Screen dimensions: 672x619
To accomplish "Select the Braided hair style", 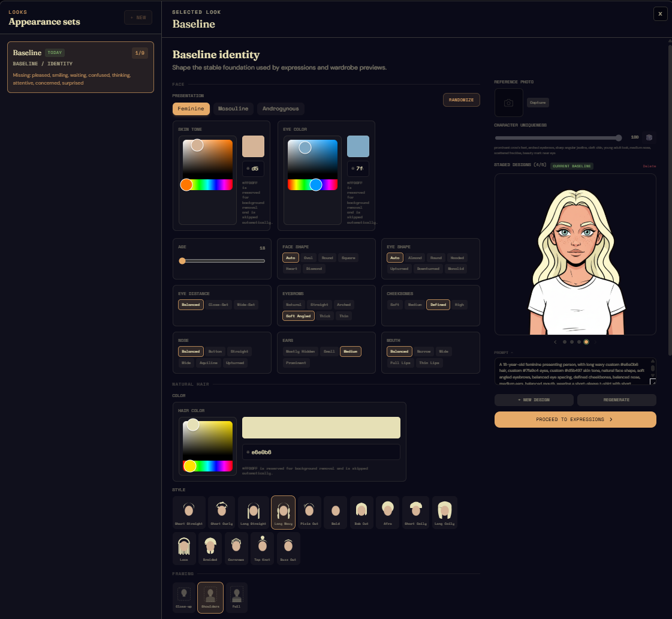I will [x=210, y=548].
